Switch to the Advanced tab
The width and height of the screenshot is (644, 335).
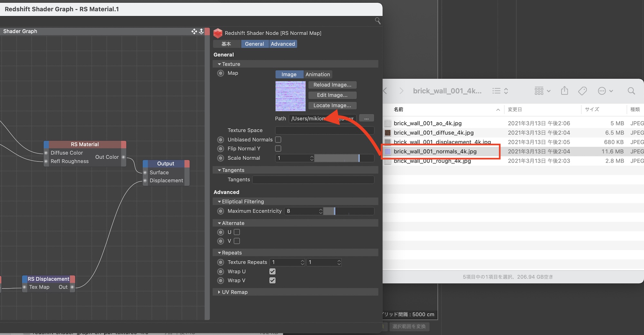(x=283, y=44)
